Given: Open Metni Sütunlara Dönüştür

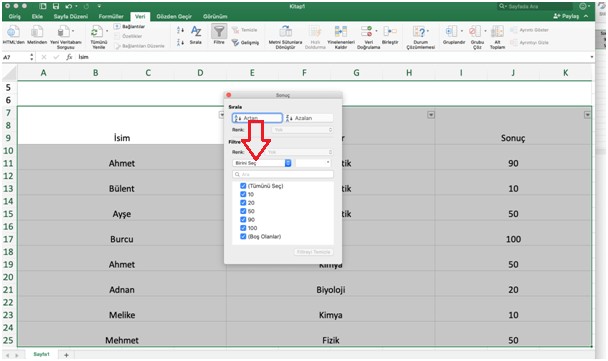Looking at the screenshot, I should tap(285, 37).
